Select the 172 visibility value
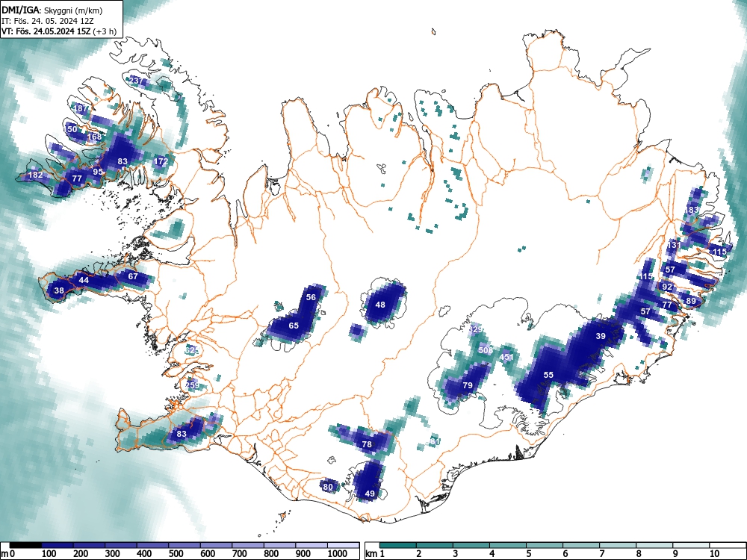747x560 pixels. click(161, 161)
